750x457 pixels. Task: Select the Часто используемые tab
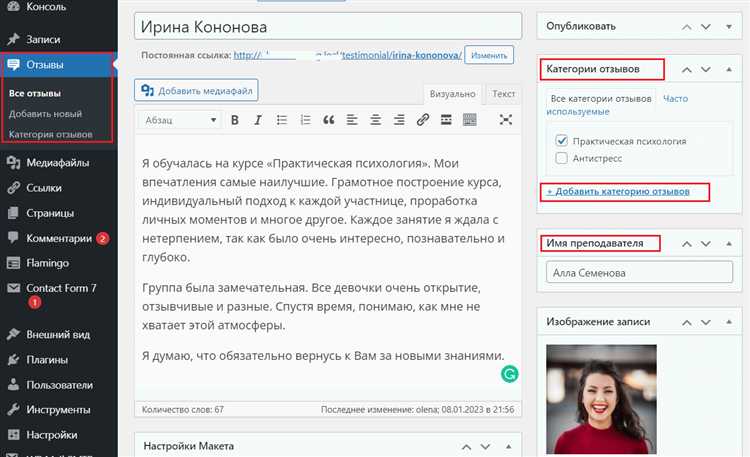[617, 105]
